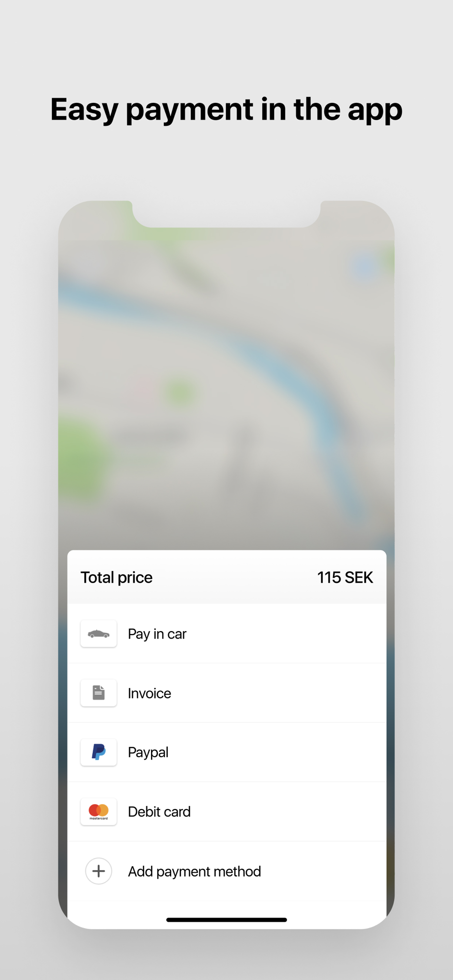Image resolution: width=453 pixels, height=980 pixels.
Task: Choose the Debit card text label
Action: (159, 811)
